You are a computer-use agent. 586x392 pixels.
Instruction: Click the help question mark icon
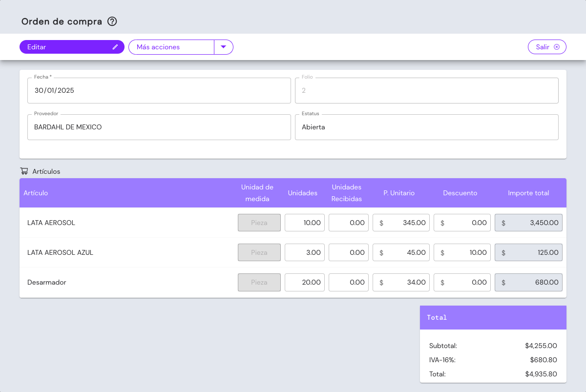click(112, 21)
